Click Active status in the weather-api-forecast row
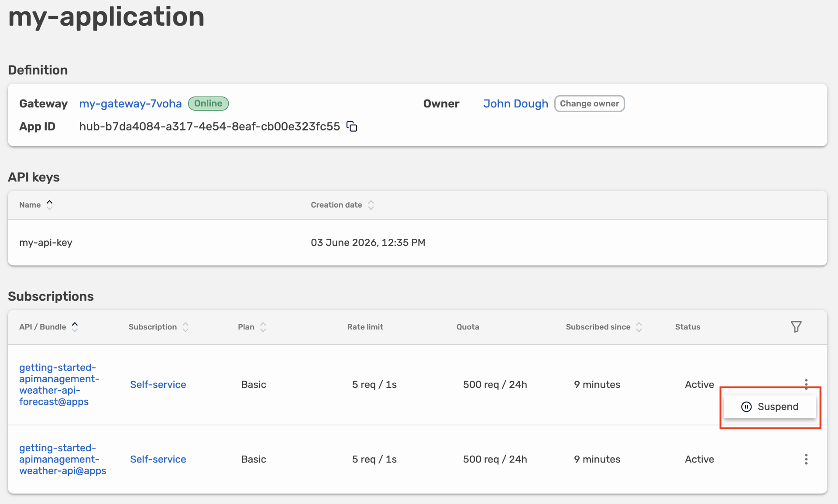This screenshot has height=504, width=838. coord(699,384)
